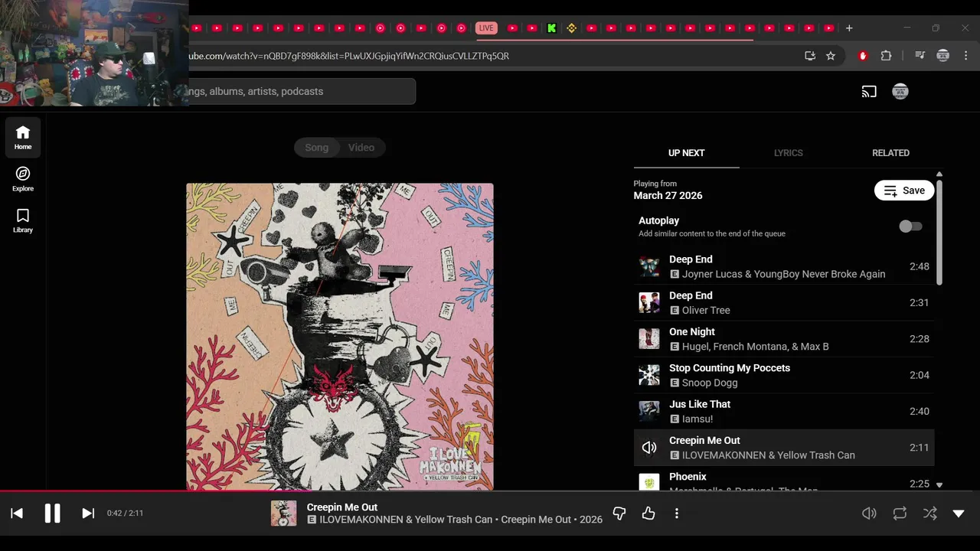Click the Jus Like That thumbnail
The image size is (980, 551).
pos(649,412)
